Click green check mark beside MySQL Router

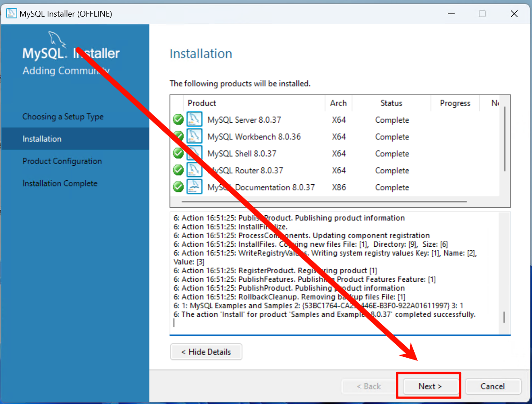click(x=178, y=170)
